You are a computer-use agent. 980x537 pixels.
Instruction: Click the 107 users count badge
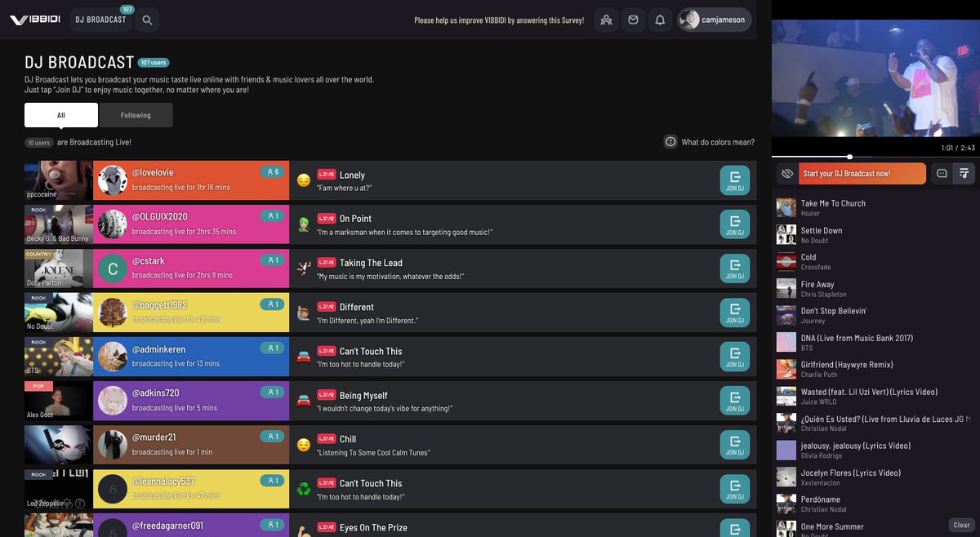tap(154, 63)
